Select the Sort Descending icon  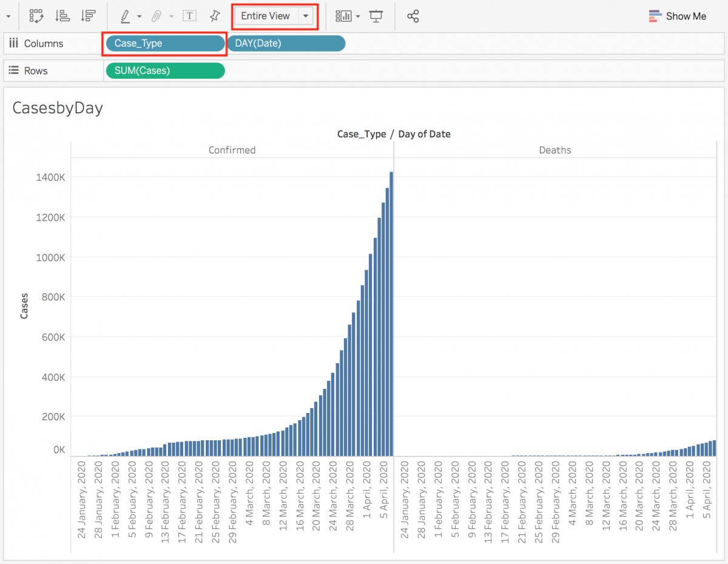(x=89, y=16)
